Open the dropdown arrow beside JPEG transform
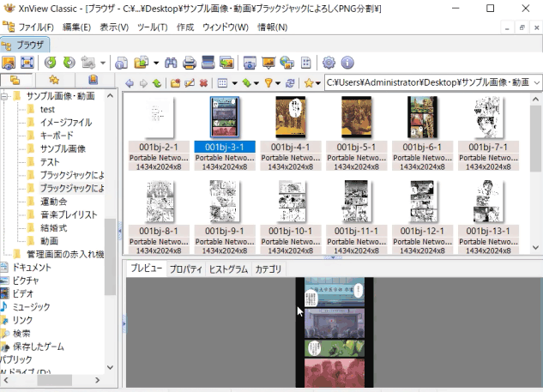 click(x=103, y=63)
